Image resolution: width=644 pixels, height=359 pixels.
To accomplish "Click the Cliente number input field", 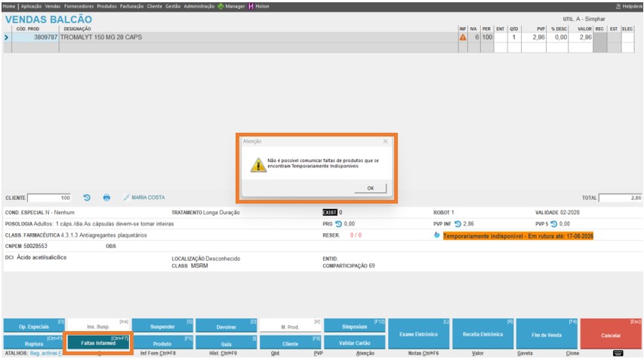I will (x=49, y=198).
